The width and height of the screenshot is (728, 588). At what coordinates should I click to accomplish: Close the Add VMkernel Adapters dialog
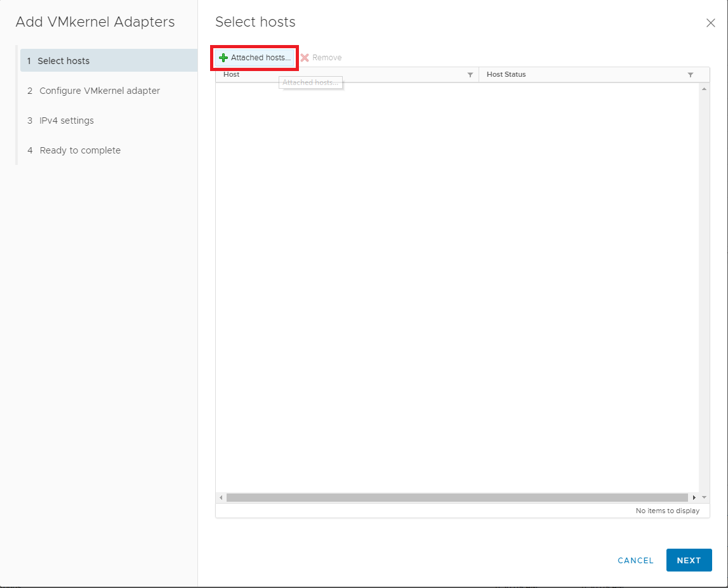tap(710, 23)
